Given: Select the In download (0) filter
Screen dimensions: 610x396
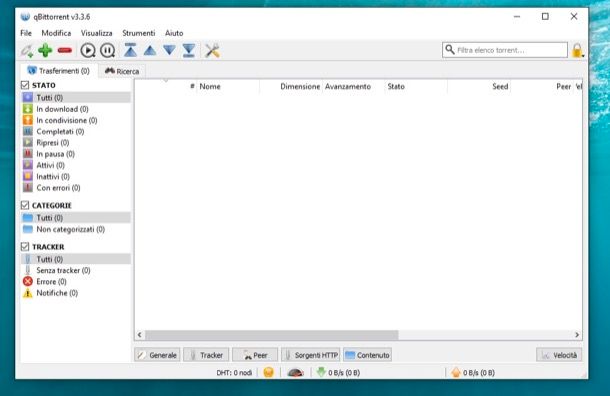Looking at the screenshot, I should (x=76, y=109).
